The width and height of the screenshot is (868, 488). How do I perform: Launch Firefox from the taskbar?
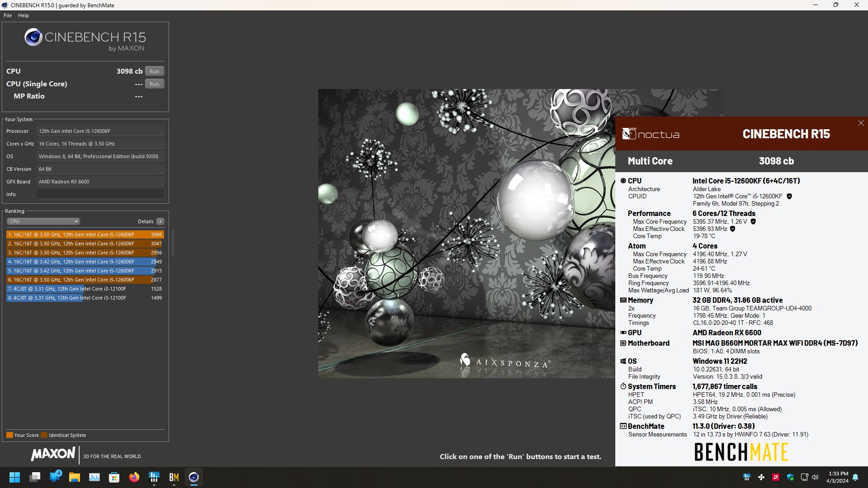click(134, 477)
